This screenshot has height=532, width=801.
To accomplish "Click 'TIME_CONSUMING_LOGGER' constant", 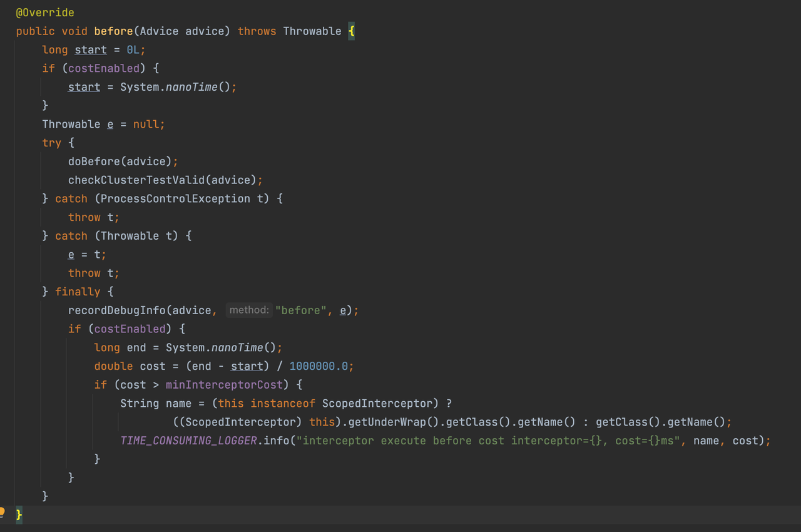I will pos(188,441).
